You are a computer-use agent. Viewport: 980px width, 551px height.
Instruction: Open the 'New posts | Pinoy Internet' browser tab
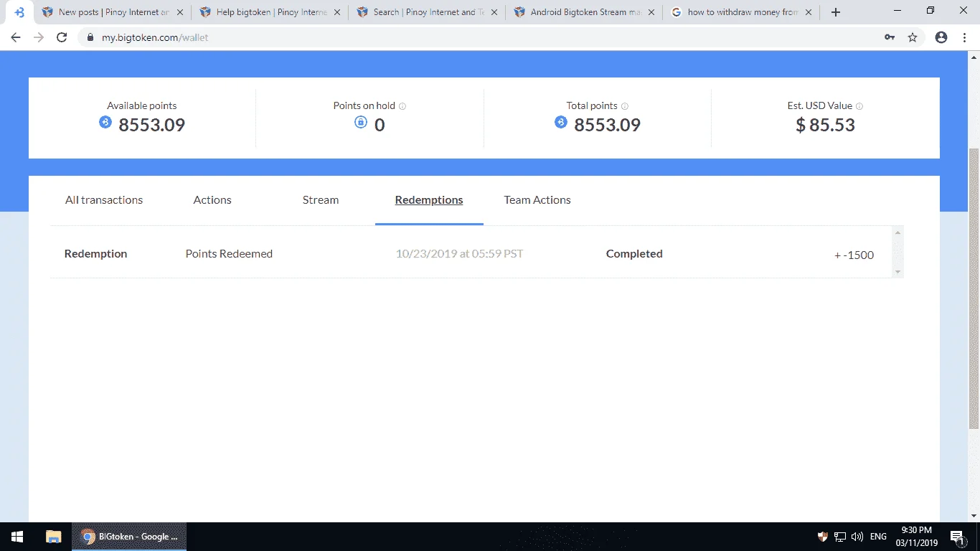tap(113, 12)
